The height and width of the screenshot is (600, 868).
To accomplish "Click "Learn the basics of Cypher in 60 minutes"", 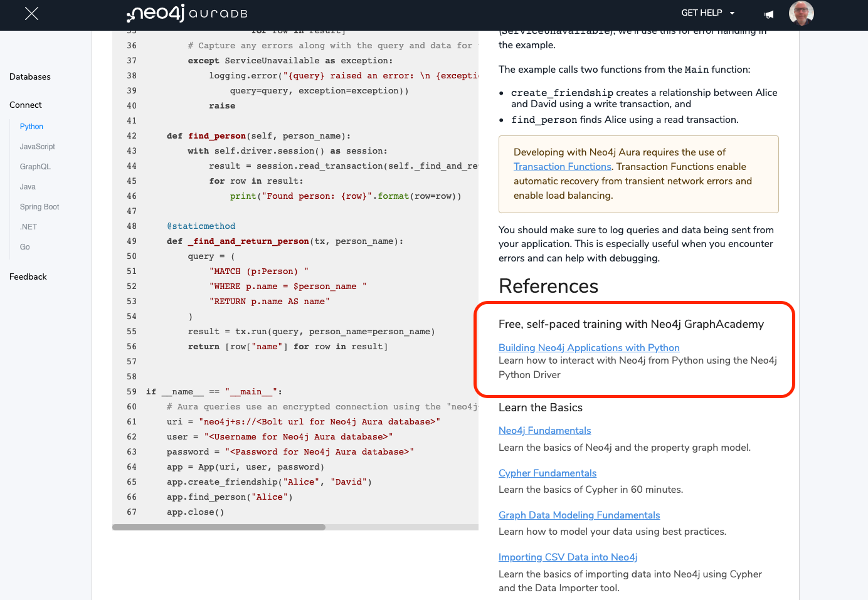I will pyautogui.click(x=591, y=490).
